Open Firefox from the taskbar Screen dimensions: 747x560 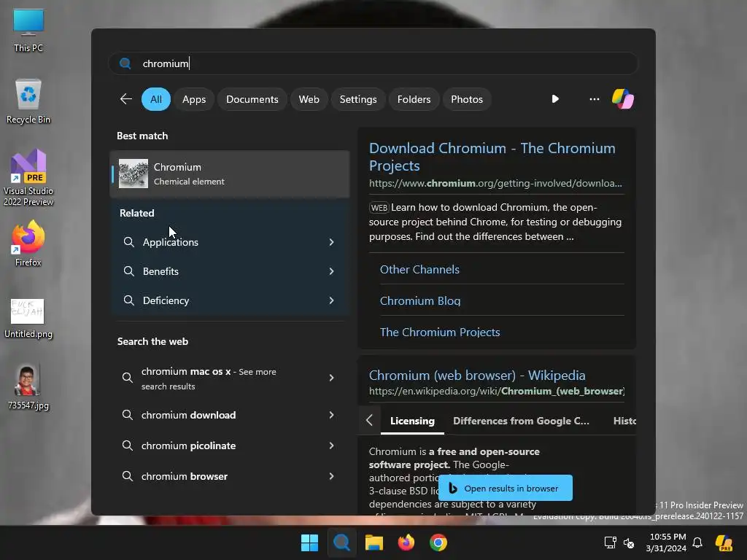pyautogui.click(x=406, y=542)
